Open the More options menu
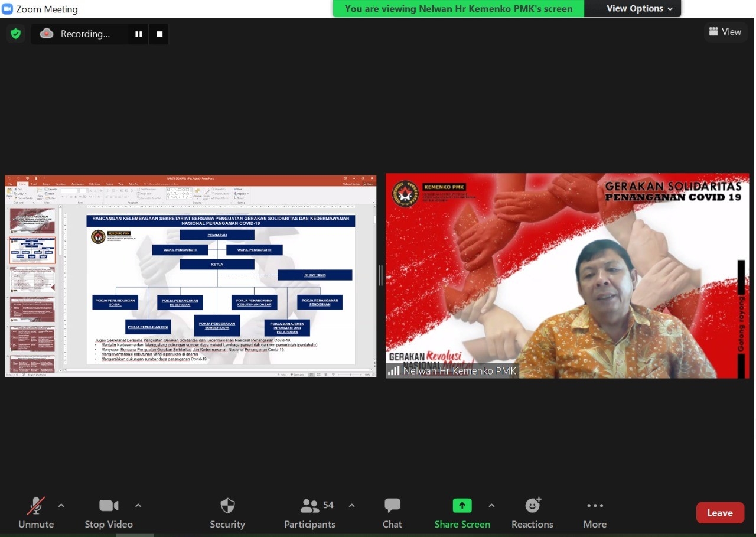 [595, 513]
